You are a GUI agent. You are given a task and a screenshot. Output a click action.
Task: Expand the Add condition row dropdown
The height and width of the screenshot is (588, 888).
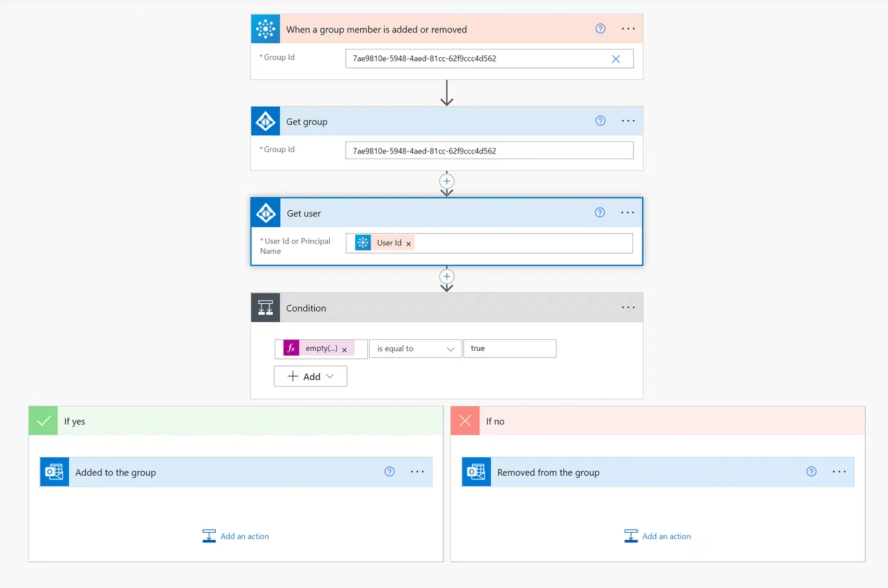[311, 376]
